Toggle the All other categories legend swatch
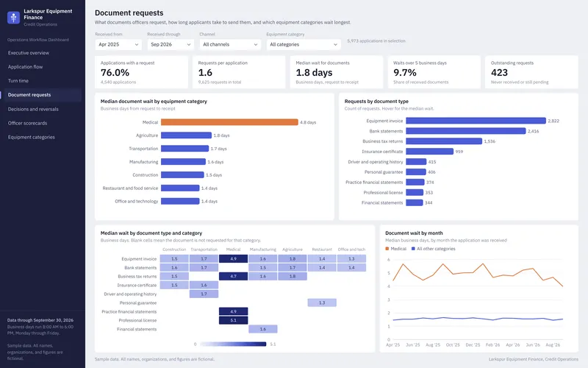Image resolution: width=588 pixels, height=368 pixels. [413, 249]
